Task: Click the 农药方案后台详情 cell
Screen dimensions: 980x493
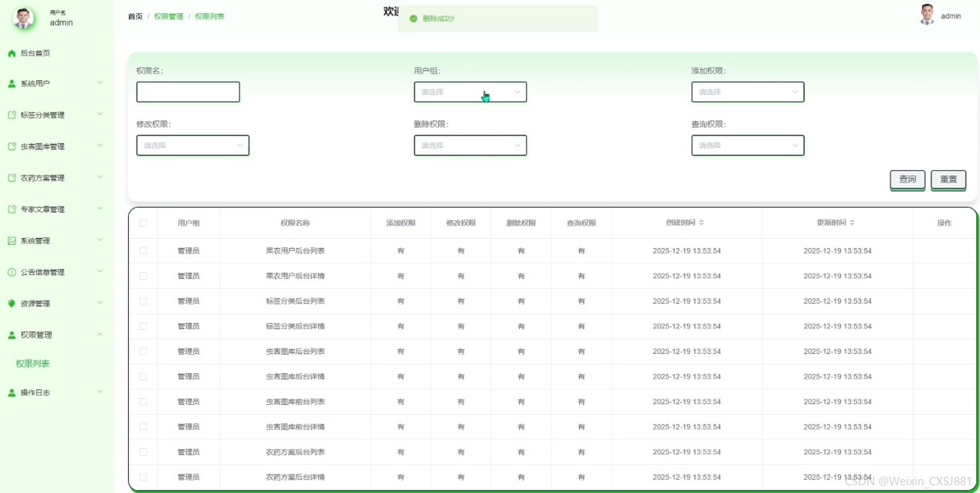Action: pos(295,478)
